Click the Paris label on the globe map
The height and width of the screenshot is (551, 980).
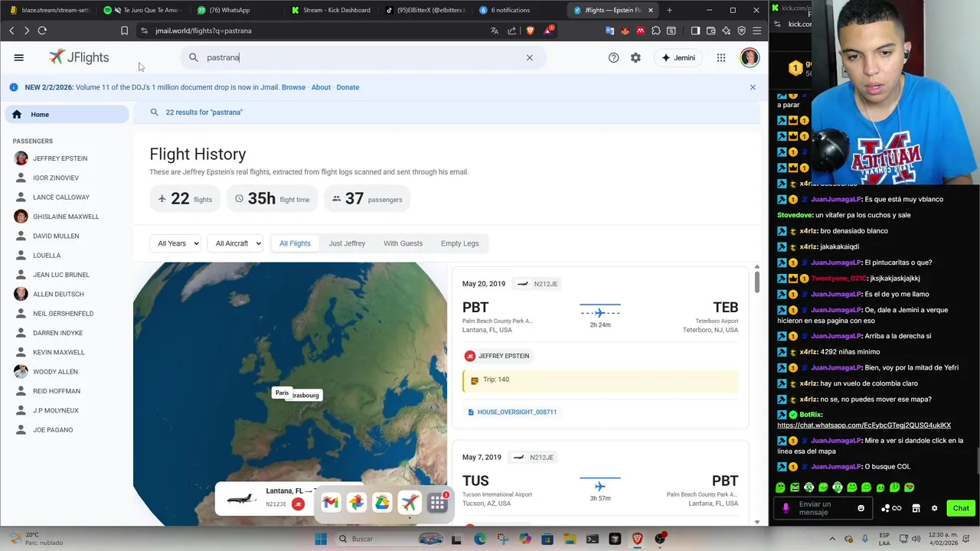click(282, 393)
